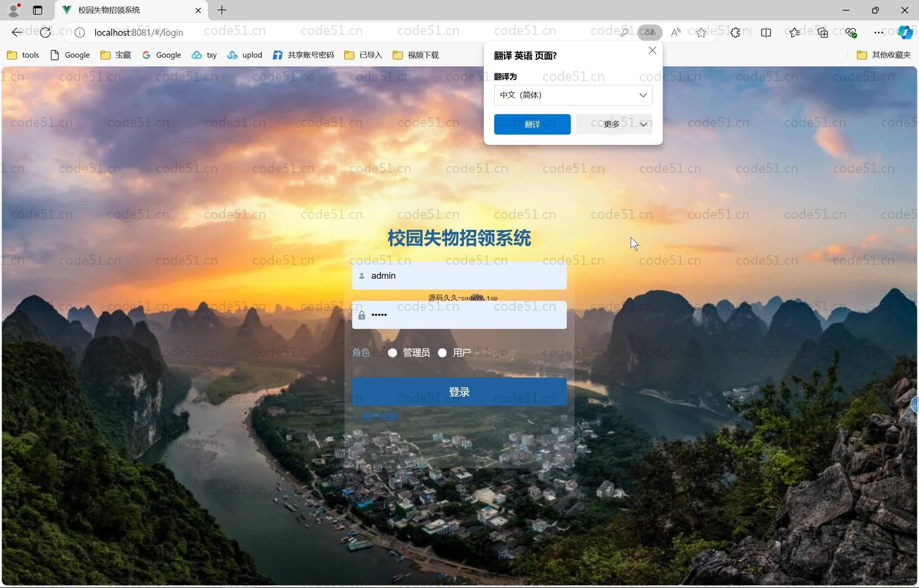Expand the 中文（简体）language dropdown
919x588 pixels.
click(x=573, y=95)
